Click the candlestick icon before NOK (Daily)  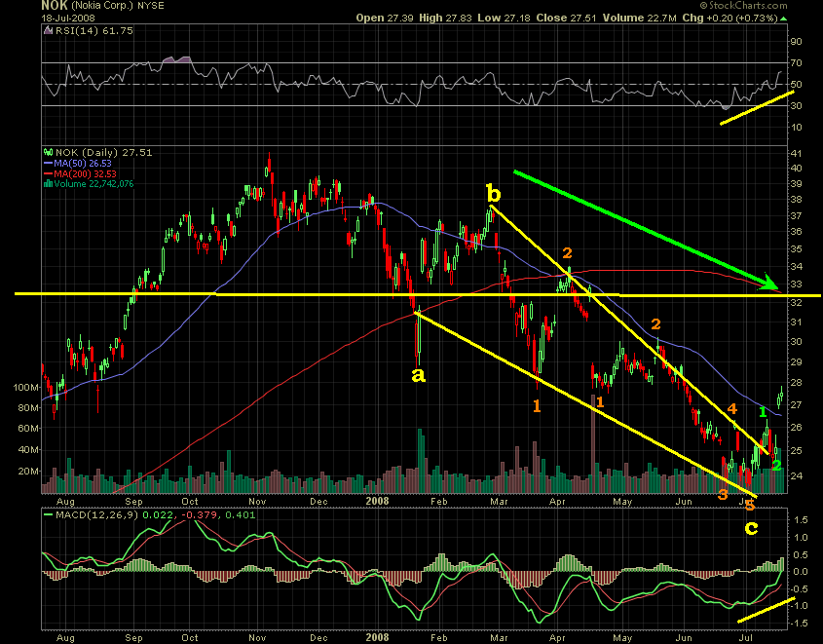click(49, 153)
